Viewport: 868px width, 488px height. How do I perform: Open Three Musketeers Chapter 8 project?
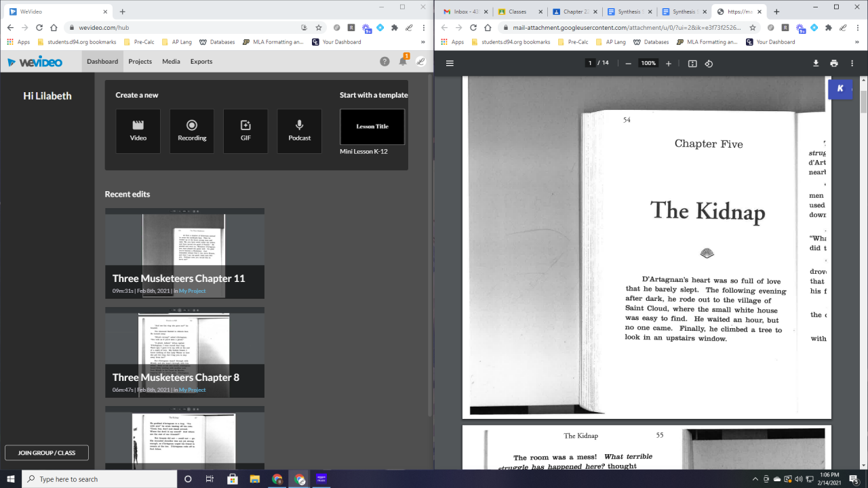click(x=184, y=352)
